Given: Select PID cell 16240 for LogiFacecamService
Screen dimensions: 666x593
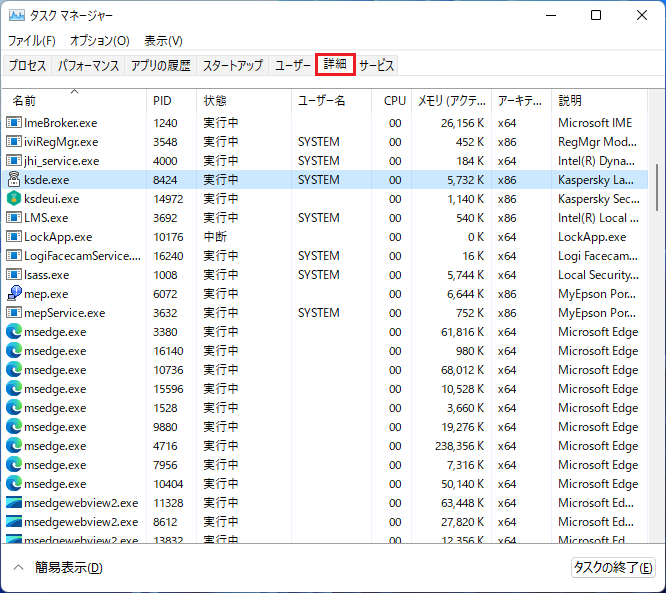Looking at the screenshot, I should [168, 256].
